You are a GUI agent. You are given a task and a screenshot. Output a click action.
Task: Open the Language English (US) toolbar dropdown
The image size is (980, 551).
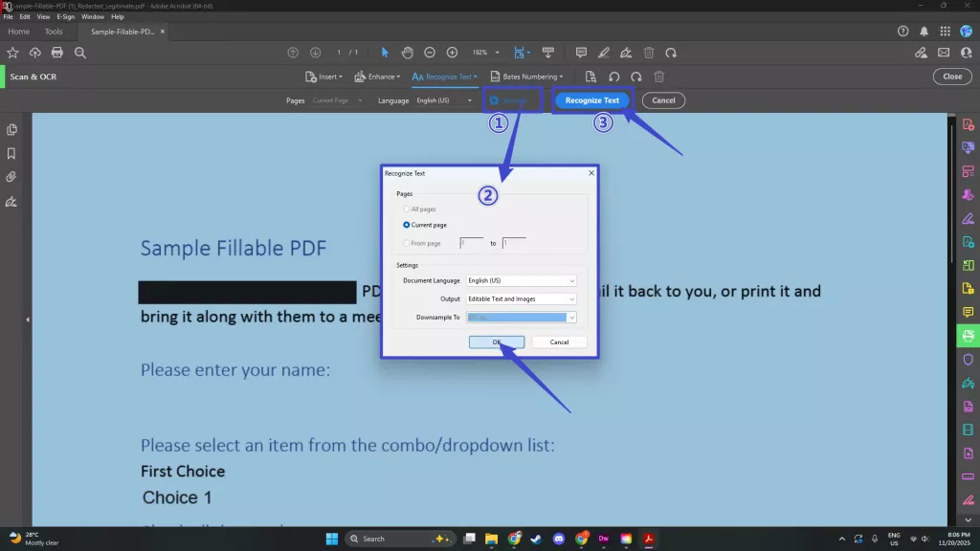click(444, 100)
